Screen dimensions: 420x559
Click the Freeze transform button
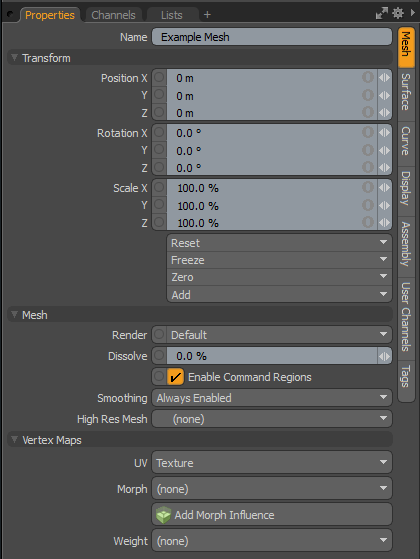click(279, 260)
